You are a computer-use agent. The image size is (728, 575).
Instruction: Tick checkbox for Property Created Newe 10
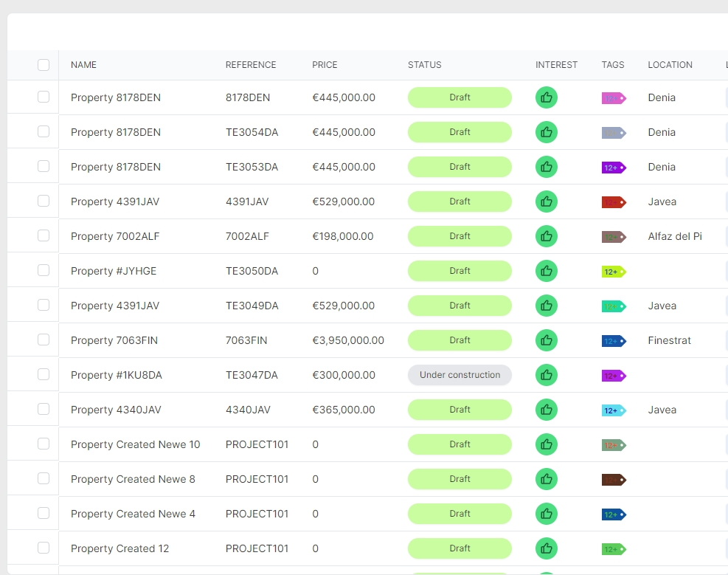click(x=44, y=444)
